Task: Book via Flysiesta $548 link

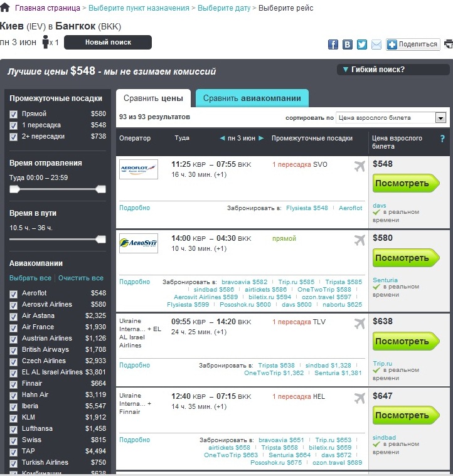Action: click(307, 208)
